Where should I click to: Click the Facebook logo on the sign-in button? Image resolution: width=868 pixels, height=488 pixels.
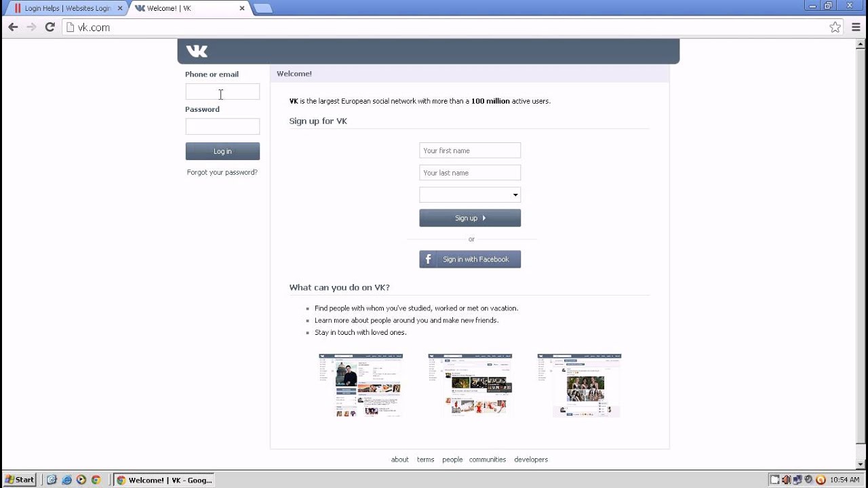point(429,260)
